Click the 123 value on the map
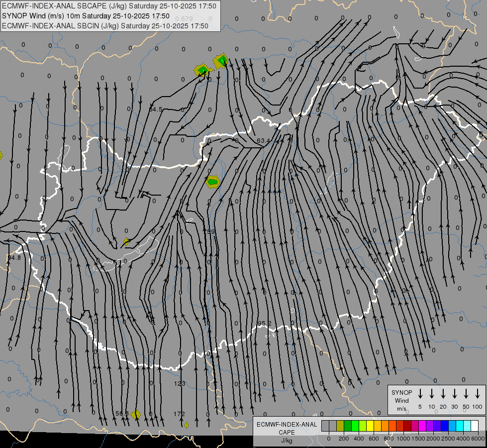Viewport: 487px width, 448px height. click(x=180, y=383)
